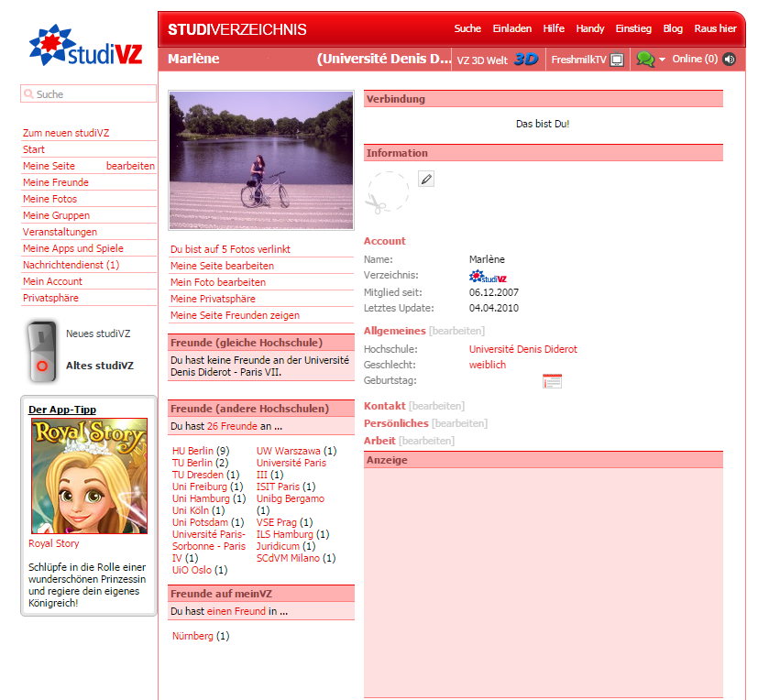Click the einen Freund link

tap(236, 611)
